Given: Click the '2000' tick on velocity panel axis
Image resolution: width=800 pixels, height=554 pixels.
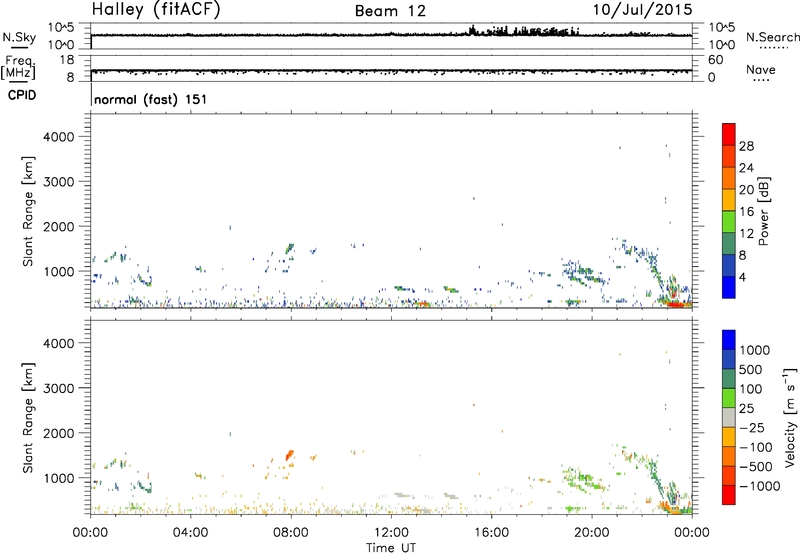Looking at the screenshot, I should (58, 433).
